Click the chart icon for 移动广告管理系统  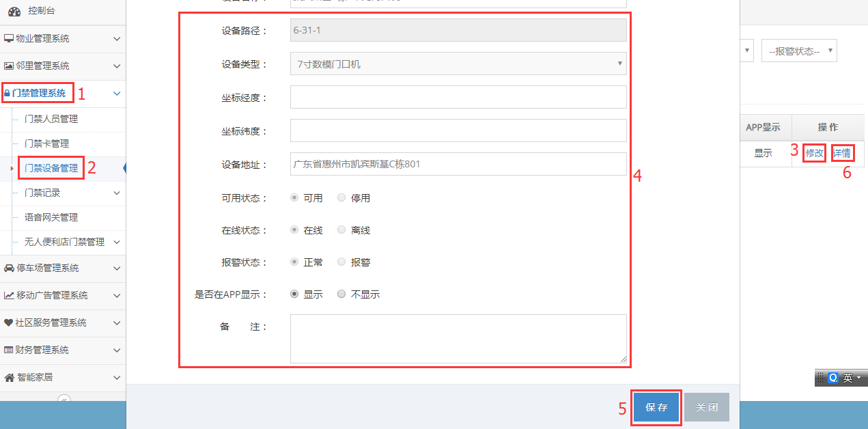[9, 296]
